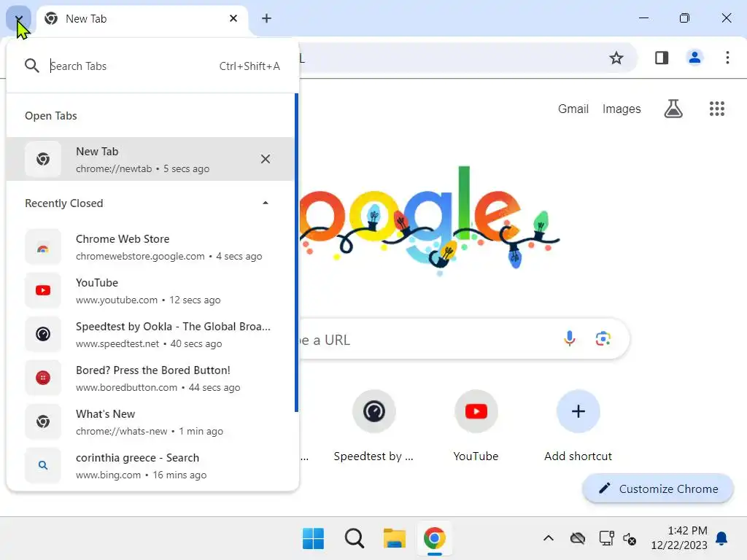747x560 pixels.
Task: Click the crossed-out cloud tray icon
Action: 578,539
